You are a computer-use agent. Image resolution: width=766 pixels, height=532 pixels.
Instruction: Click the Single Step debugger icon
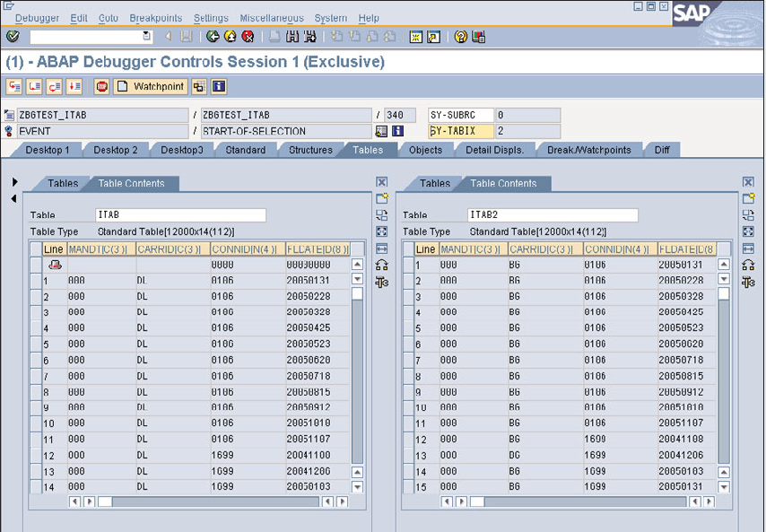(14, 86)
